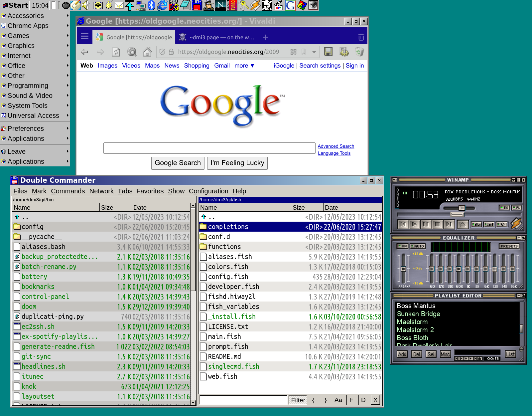Click the Sign in link
532x416 pixels.
(x=355, y=66)
